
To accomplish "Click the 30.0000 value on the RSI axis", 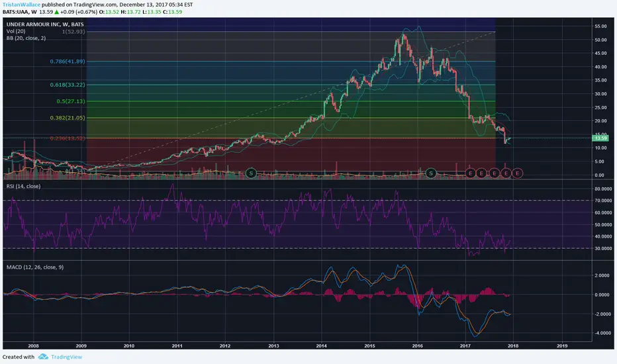I will (603, 249).
